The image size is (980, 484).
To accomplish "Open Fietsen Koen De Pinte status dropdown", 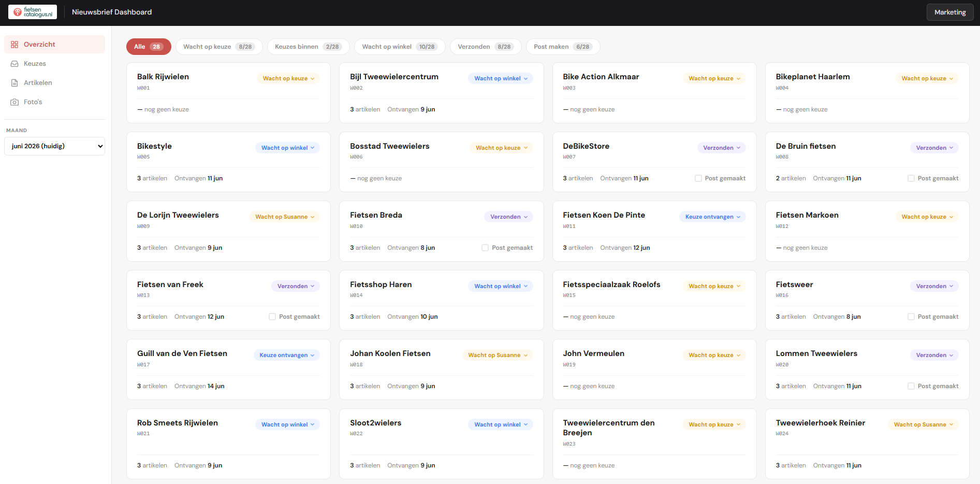I will click(x=712, y=217).
